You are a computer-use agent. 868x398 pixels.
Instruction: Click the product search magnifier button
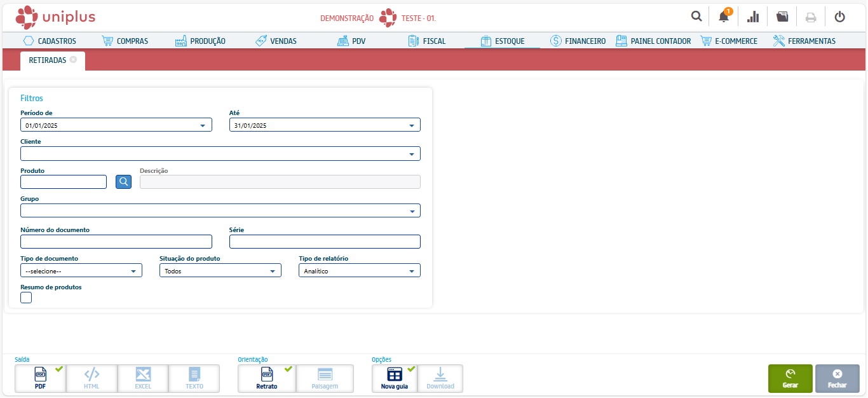123,182
